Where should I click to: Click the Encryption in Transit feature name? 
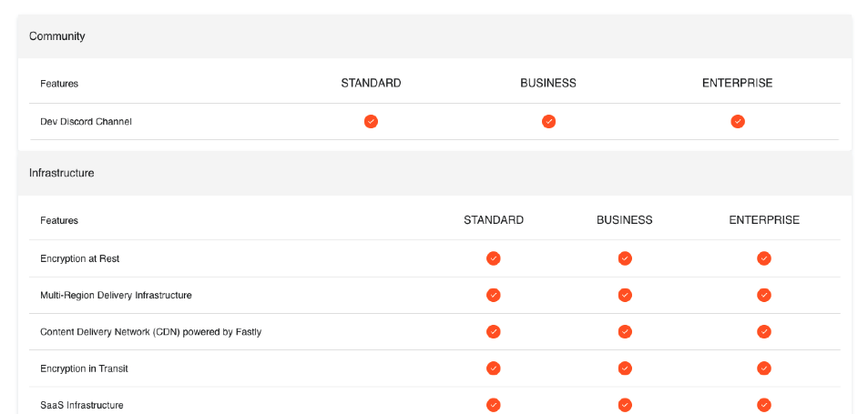(84, 369)
